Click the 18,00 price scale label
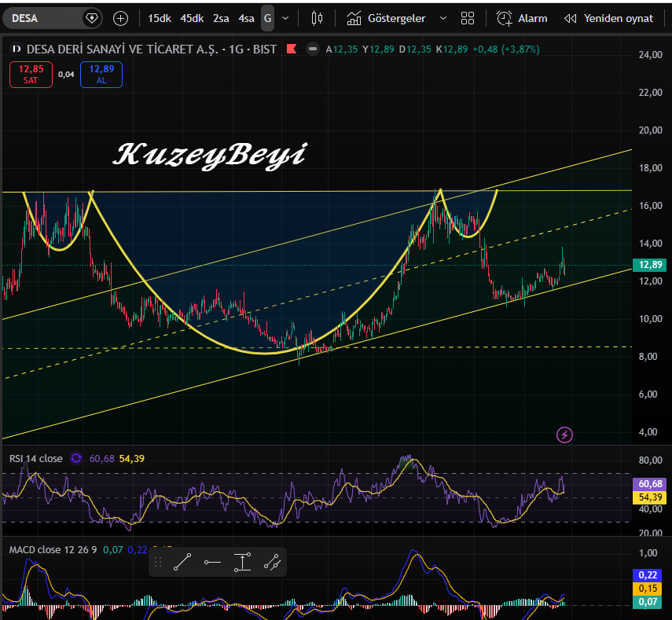The height and width of the screenshot is (620, 672). click(x=650, y=168)
